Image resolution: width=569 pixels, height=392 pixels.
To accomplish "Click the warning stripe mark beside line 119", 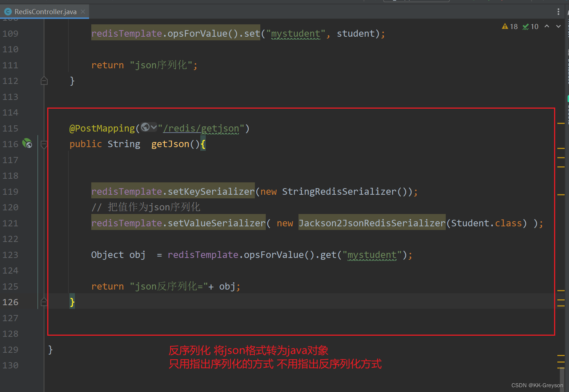I will coord(561,194).
